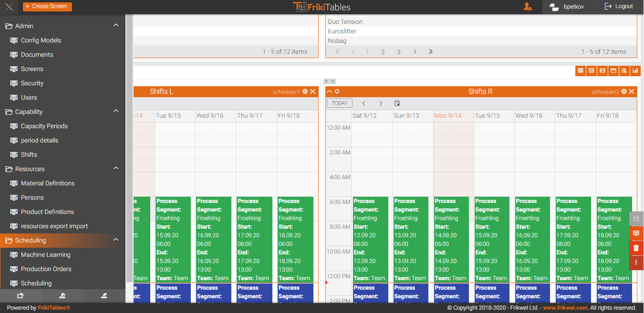Screen dimensions: 644x313
Task: Select the green shift block on Sat 9/12
Action: pos(370,239)
